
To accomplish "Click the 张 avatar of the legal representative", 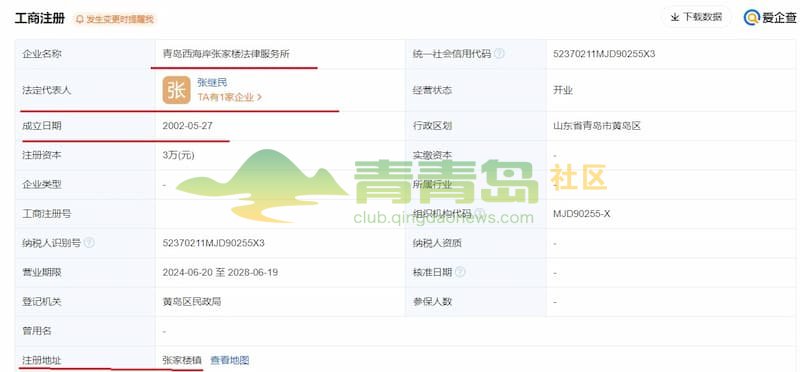I will 176,90.
